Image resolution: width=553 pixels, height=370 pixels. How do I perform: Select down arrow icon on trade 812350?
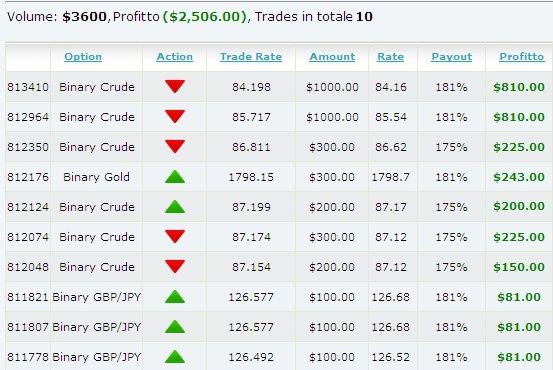[x=175, y=146]
